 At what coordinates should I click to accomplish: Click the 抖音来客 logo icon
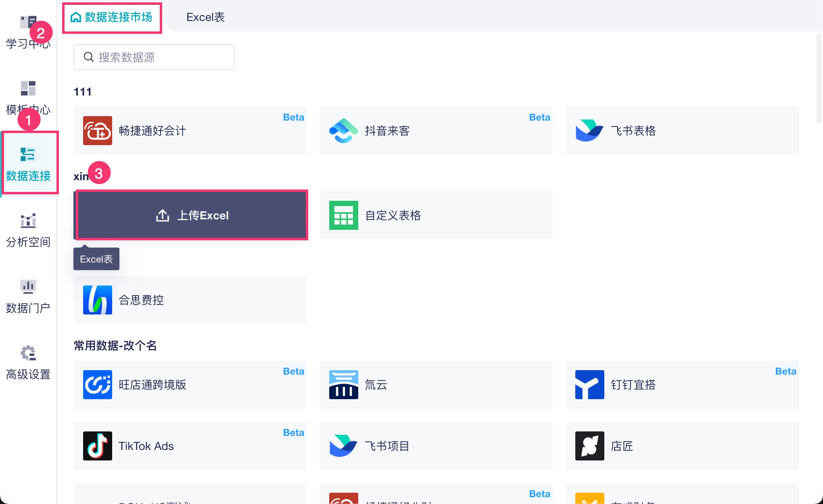(344, 131)
